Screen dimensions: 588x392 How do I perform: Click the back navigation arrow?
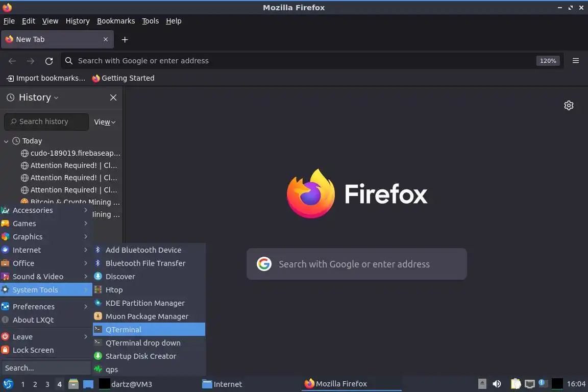pos(12,61)
